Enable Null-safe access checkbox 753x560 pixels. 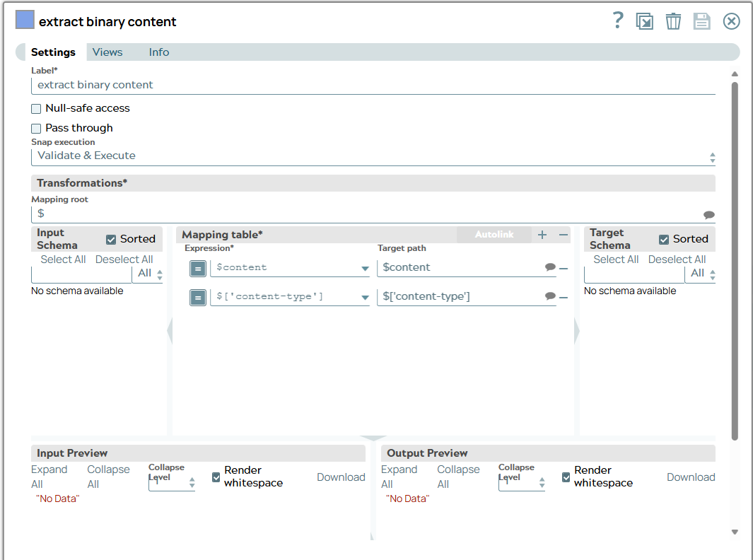click(x=36, y=109)
